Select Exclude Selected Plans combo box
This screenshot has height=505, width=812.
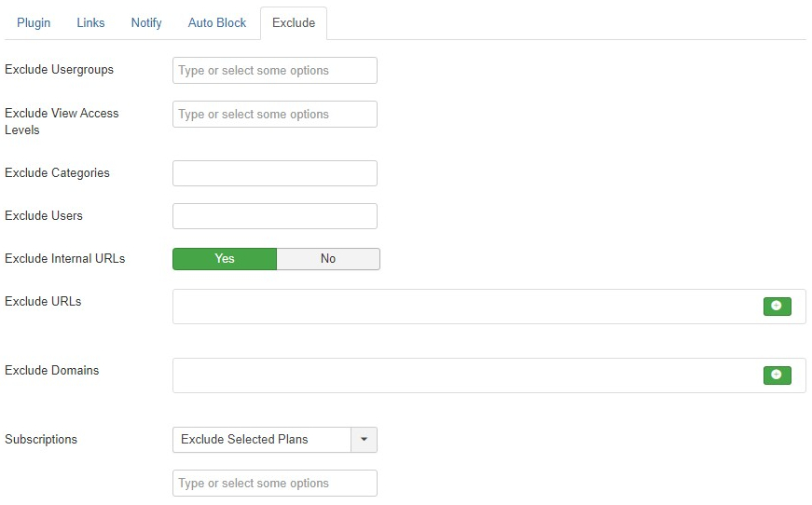pyautogui.click(x=274, y=440)
